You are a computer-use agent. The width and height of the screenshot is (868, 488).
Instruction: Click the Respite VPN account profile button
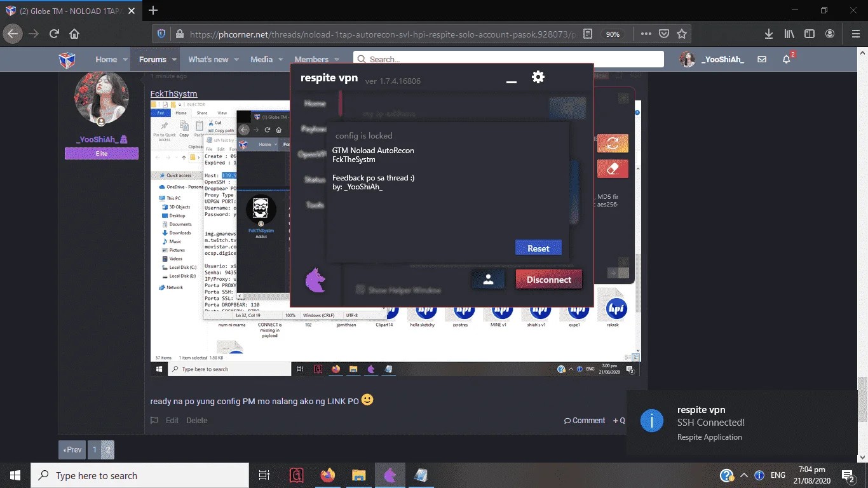point(488,280)
